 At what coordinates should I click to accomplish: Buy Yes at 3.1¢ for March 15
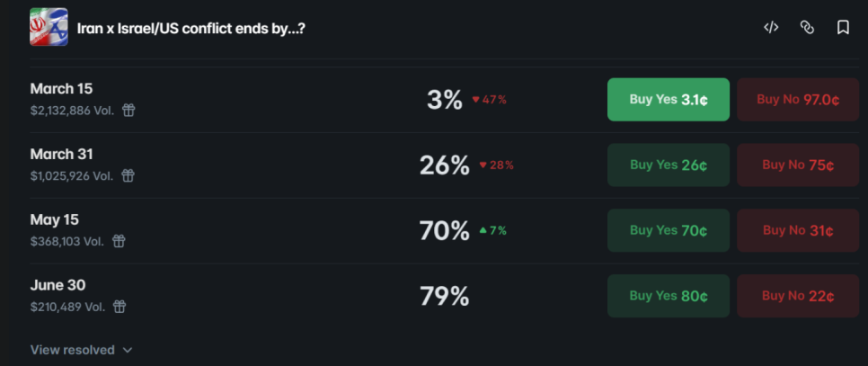[x=668, y=100]
